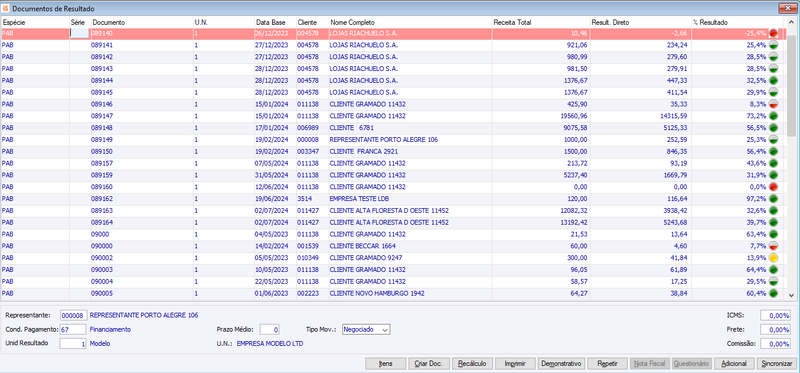Click the Receita Total value 5237,40
The height and width of the screenshot is (373, 800).
(x=577, y=175)
